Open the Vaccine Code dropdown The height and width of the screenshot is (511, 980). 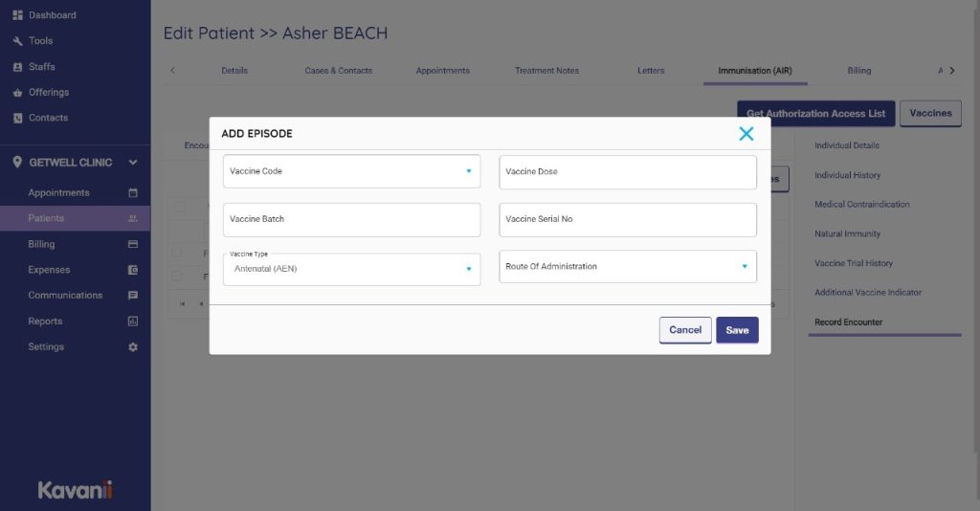pos(468,171)
